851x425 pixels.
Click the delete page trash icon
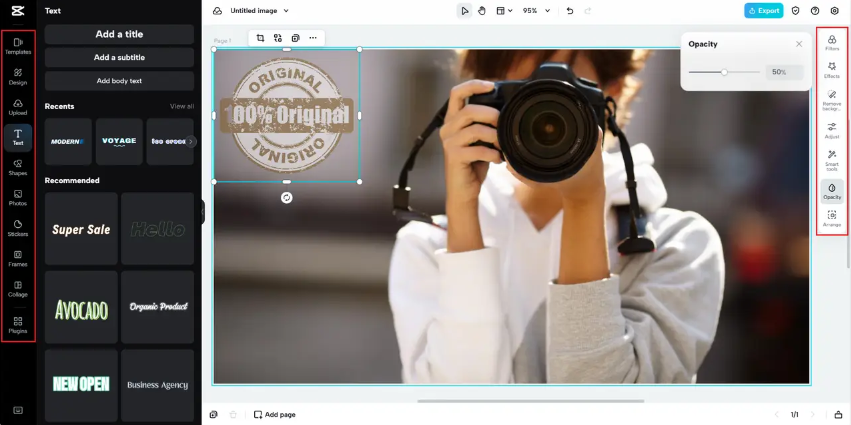(233, 415)
